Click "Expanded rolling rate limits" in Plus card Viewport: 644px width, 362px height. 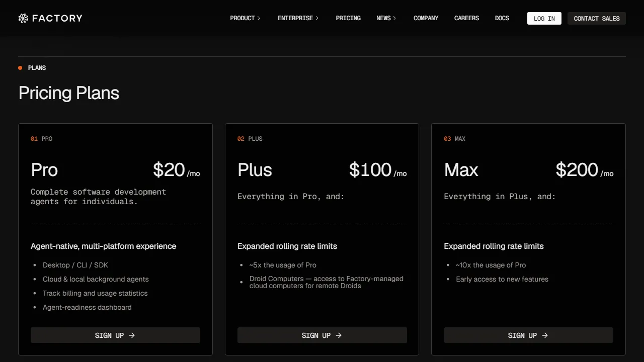coord(287,246)
